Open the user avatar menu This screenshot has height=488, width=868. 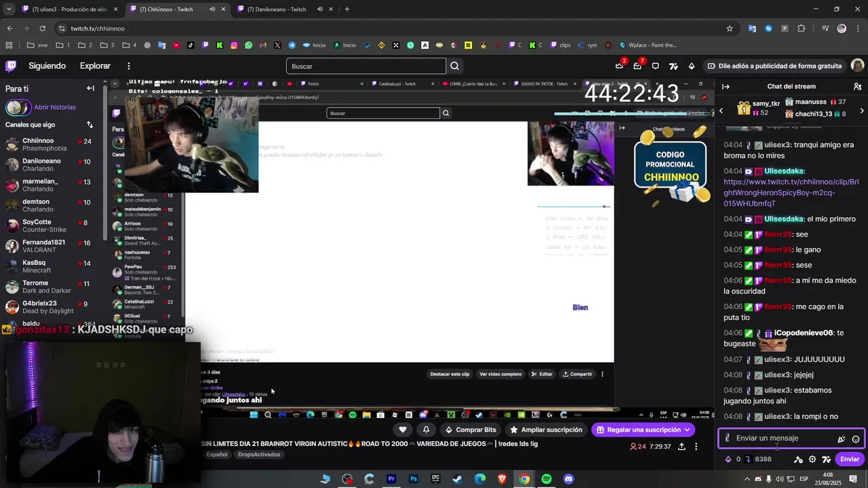click(x=857, y=66)
